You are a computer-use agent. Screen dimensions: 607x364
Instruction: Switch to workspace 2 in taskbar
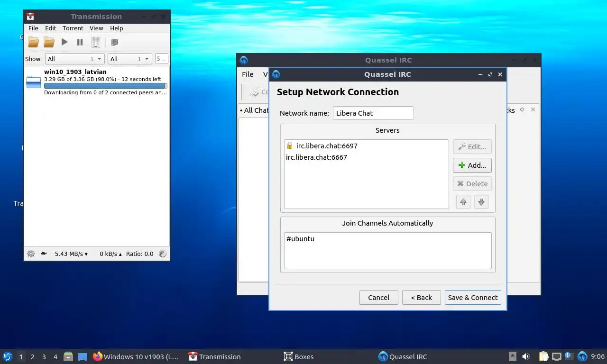[x=33, y=357]
